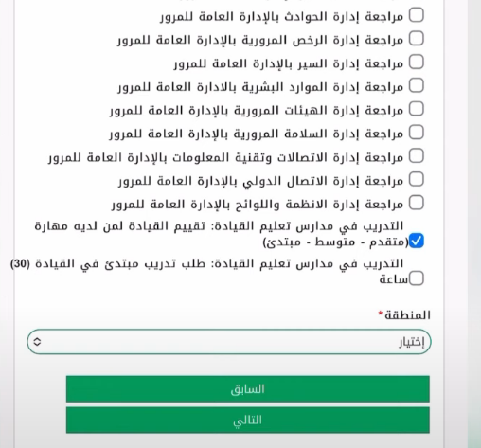Open the المنطقة region dropdown
Screen dimensions: 481x448
point(229,342)
